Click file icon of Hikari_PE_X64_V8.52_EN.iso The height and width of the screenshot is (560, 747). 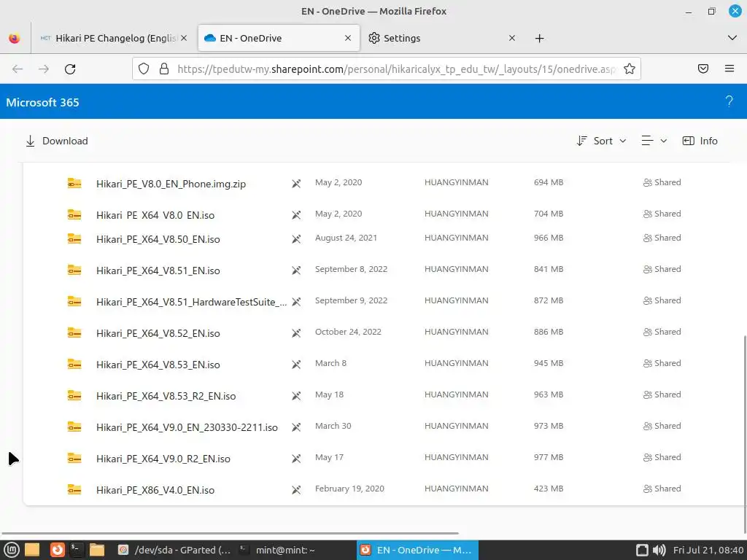74,332
